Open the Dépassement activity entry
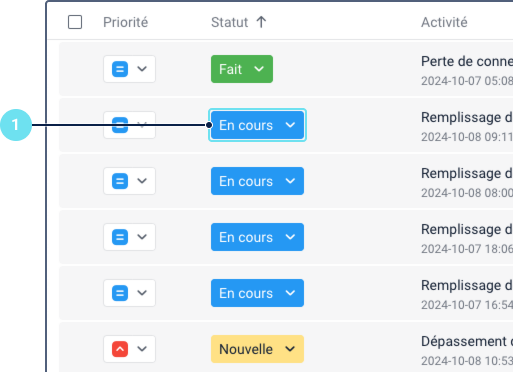Viewport: 513px width, 372px height. [x=467, y=342]
